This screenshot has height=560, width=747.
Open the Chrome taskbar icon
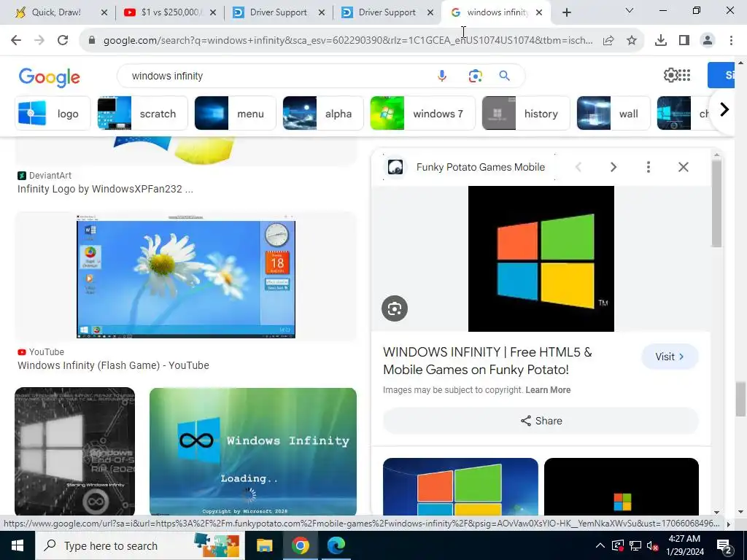(300, 545)
